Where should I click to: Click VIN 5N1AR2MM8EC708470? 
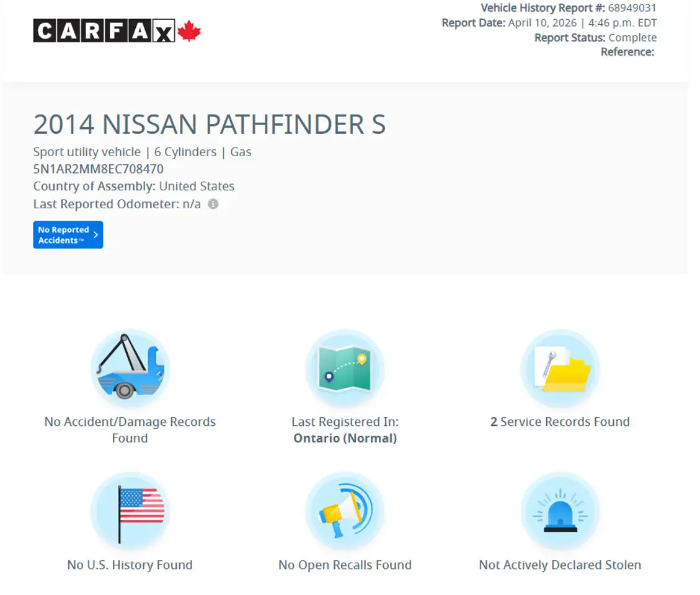(x=98, y=169)
